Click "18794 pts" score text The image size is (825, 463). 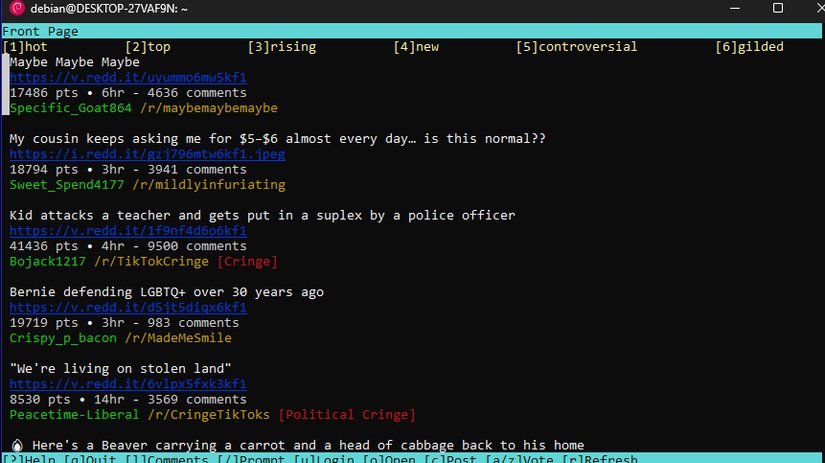click(44, 169)
